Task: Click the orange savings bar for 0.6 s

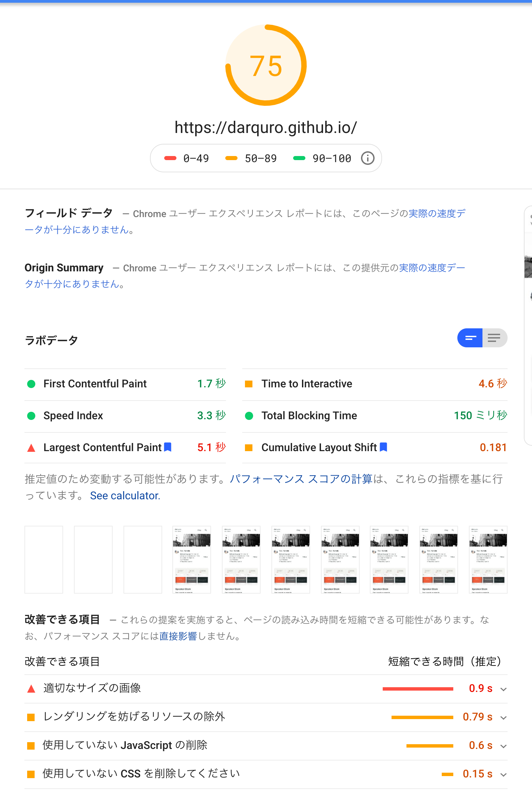Action: [x=430, y=746]
